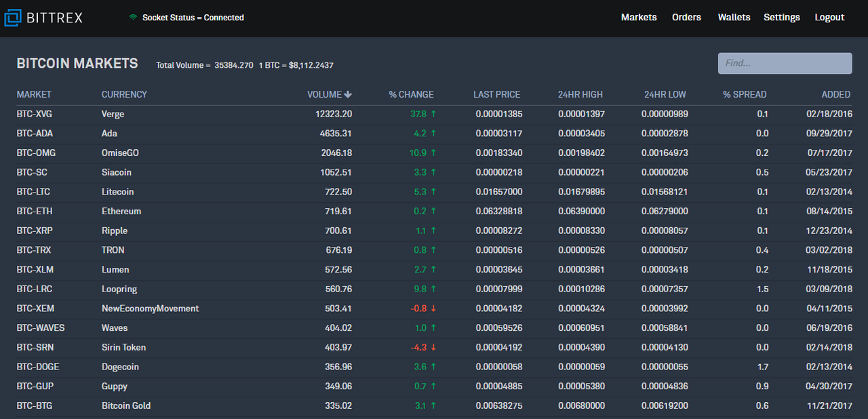This screenshot has width=868, height=419.
Task: Click the Logout link
Action: pyautogui.click(x=829, y=18)
